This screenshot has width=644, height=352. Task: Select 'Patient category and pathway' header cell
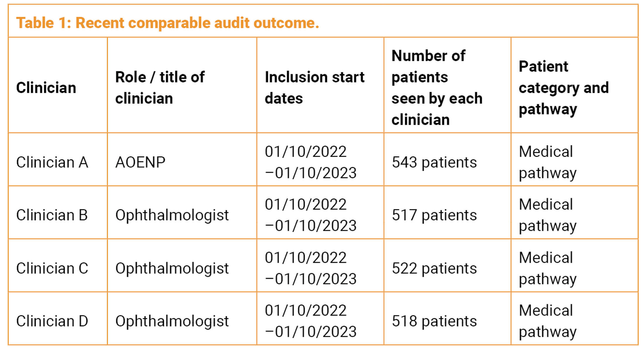[563, 88]
